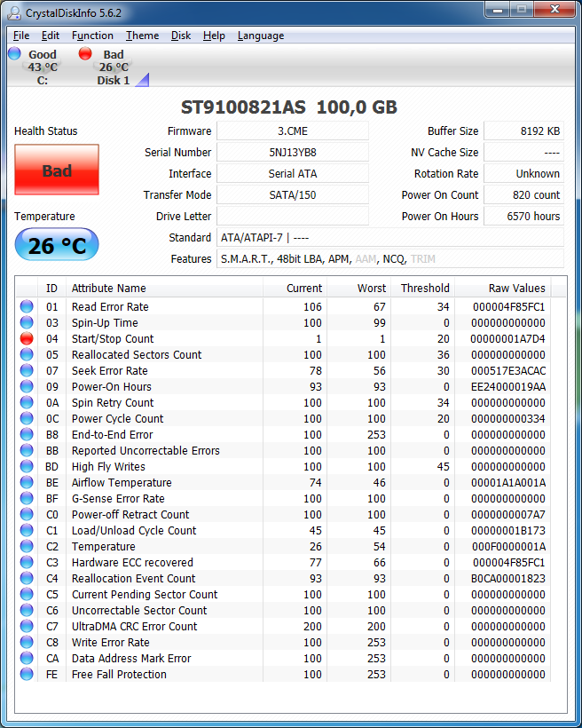Click the Temperature attribute row name C2
582x728 pixels.
point(104,546)
